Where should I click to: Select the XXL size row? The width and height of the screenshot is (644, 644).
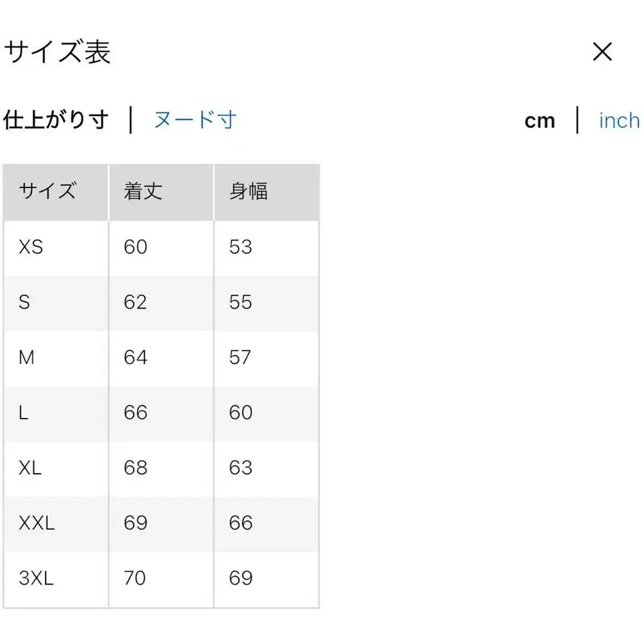point(37,523)
